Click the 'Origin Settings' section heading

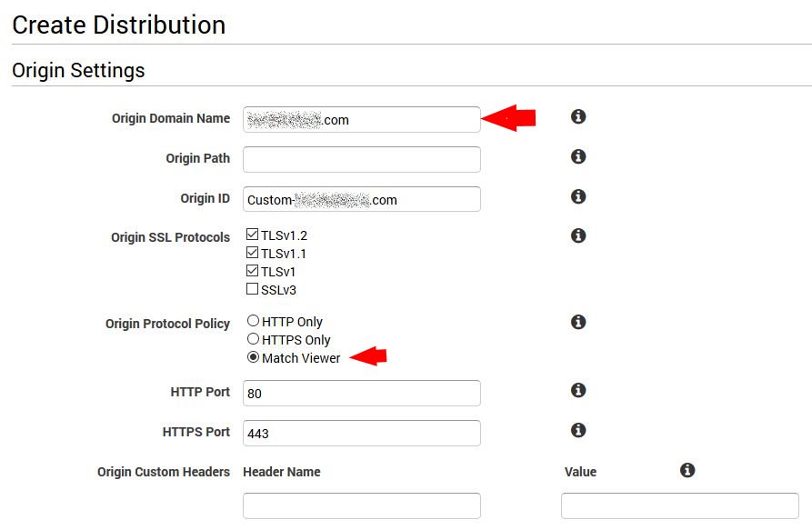[78, 70]
